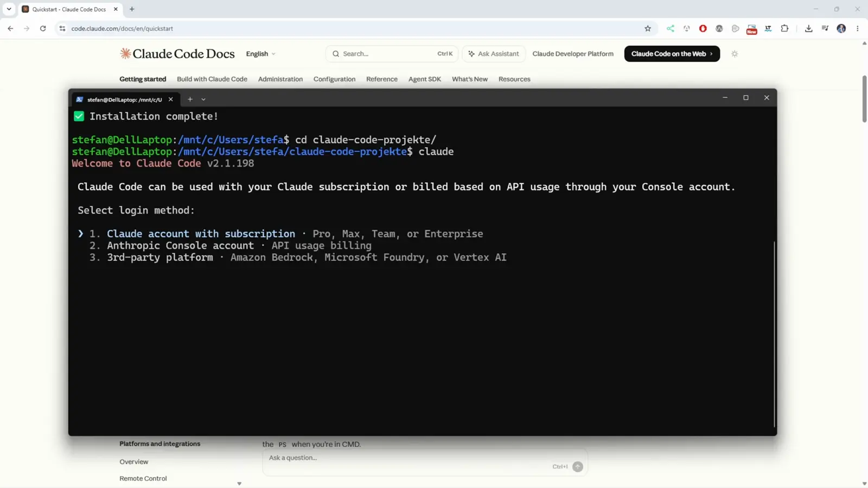868x488 pixels.
Task: Open the What's New tab
Action: click(x=470, y=79)
